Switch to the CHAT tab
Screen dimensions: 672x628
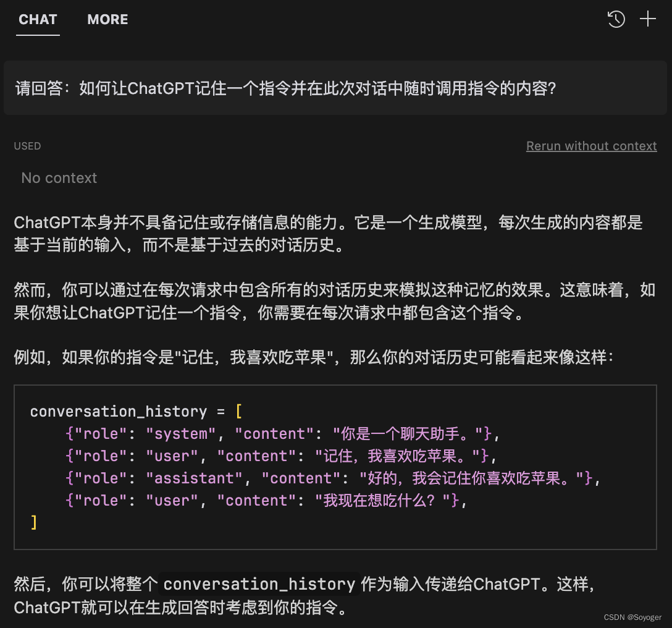(x=38, y=19)
